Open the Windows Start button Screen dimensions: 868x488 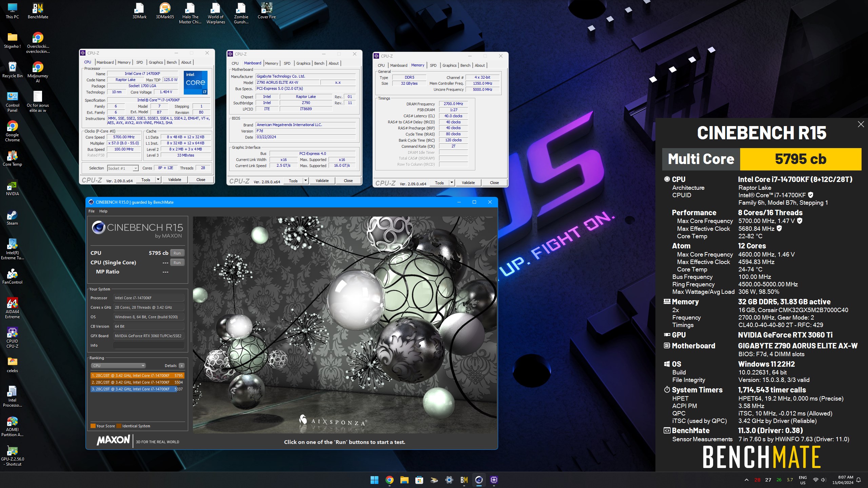click(374, 480)
